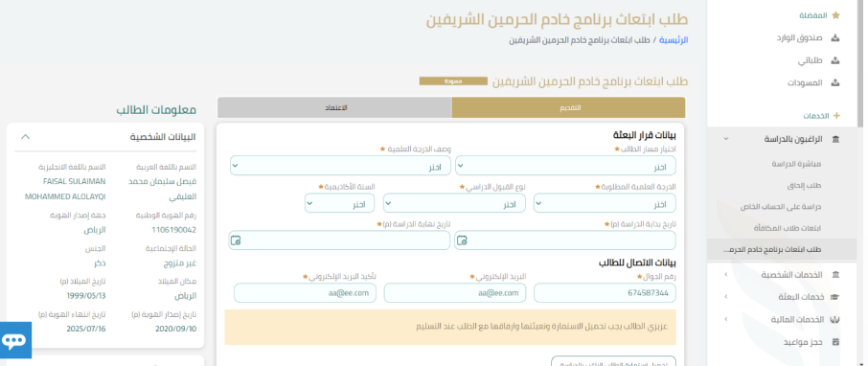Click the ID expiry date 2025/07/16
This screenshot has width=868, height=366.
pyautogui.click(x=86, y=329)
